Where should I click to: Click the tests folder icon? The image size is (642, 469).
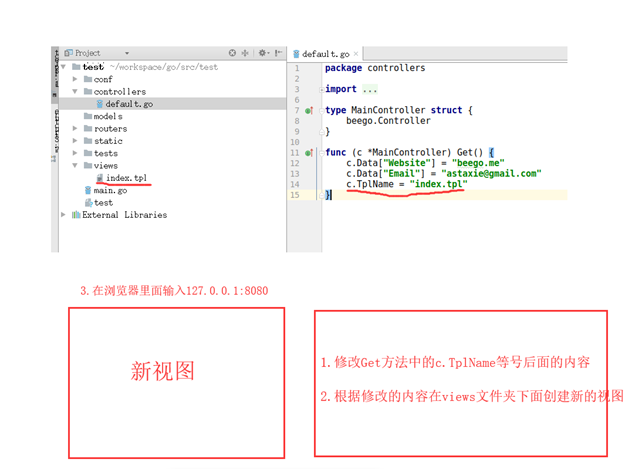click(88, 153)
